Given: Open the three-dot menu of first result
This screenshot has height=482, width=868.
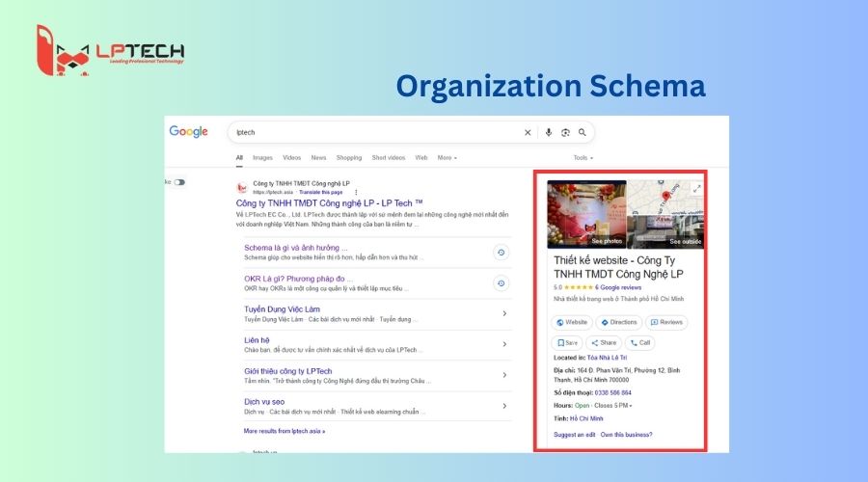Looking at the screenshot, I should coord(356,192).
